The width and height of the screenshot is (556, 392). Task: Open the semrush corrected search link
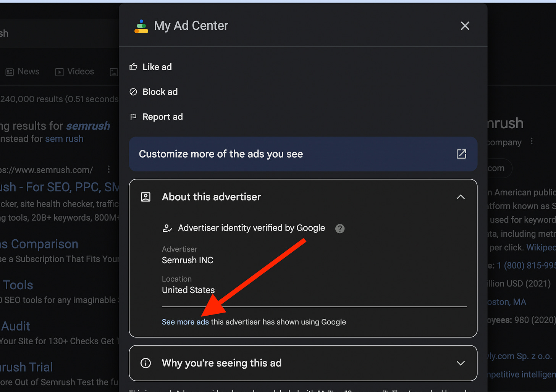(88, 126)
